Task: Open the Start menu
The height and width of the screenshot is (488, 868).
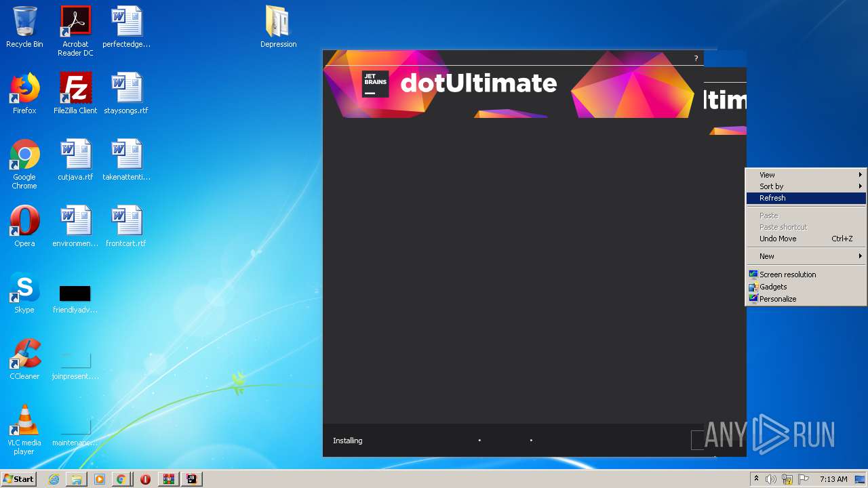Action: tap(18, 479)
